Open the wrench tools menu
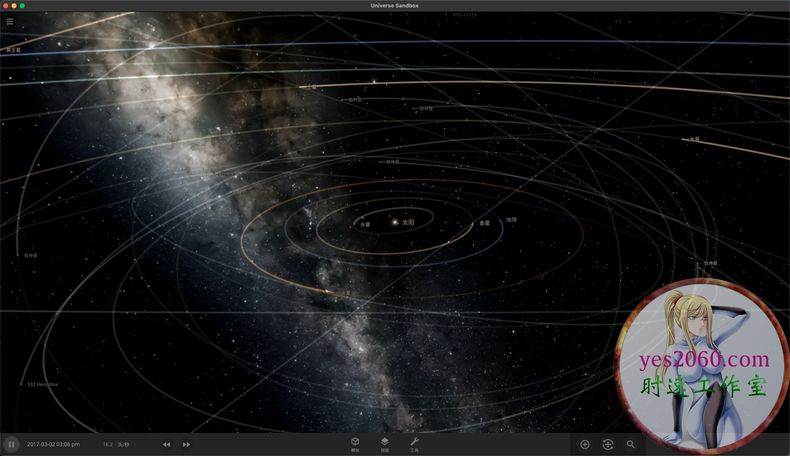The image size is (790, 456). point(414,442)
